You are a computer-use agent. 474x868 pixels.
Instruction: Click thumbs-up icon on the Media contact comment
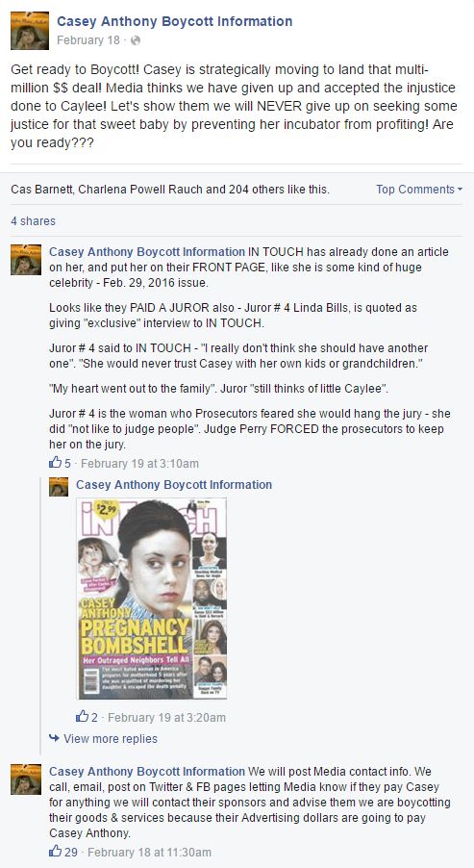pyautogui.click(x=56, y=851)
